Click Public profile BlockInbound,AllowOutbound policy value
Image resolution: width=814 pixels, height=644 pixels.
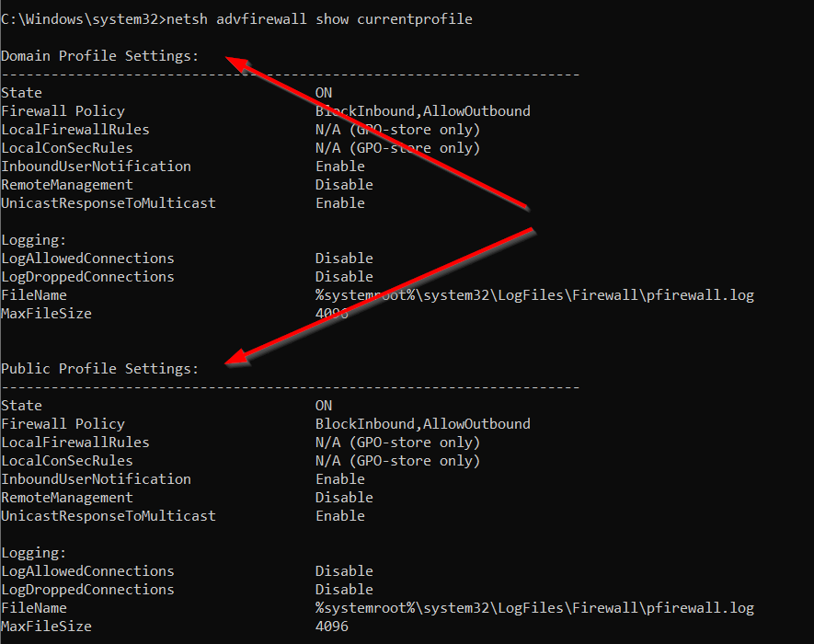pyautogui.click(x=422, y=424)
